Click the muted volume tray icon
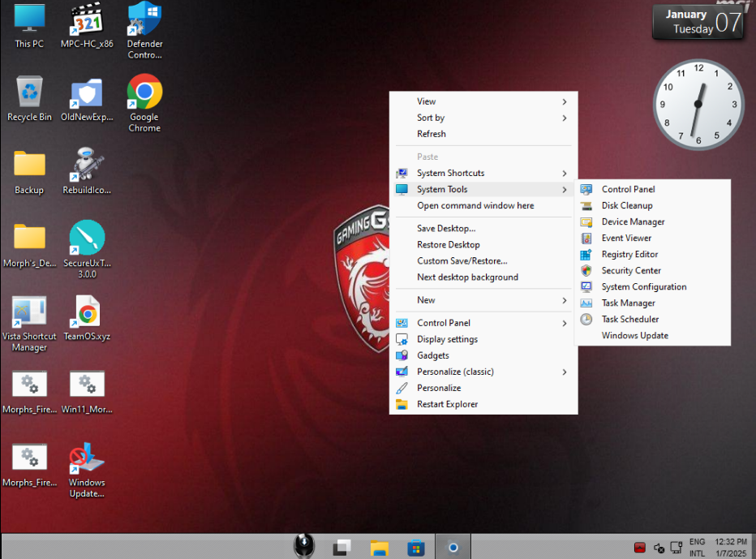Screen dimensions: 756x559 click(x=659, y=548)
